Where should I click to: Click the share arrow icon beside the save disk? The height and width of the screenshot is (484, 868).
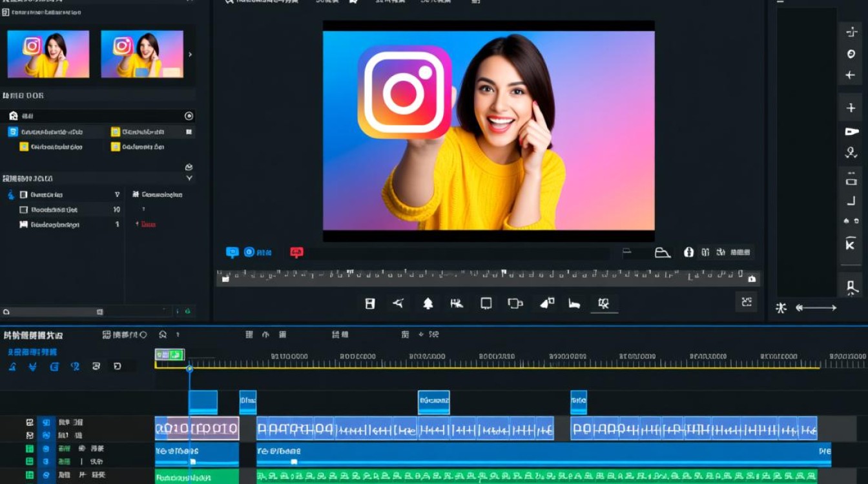pyautogui.click(x=398, y=303)
